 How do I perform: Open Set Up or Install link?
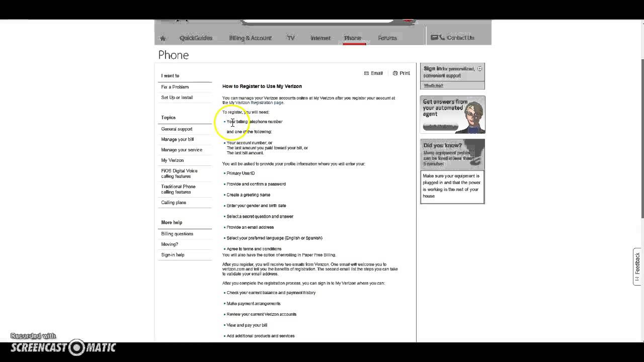click(177, 98)
